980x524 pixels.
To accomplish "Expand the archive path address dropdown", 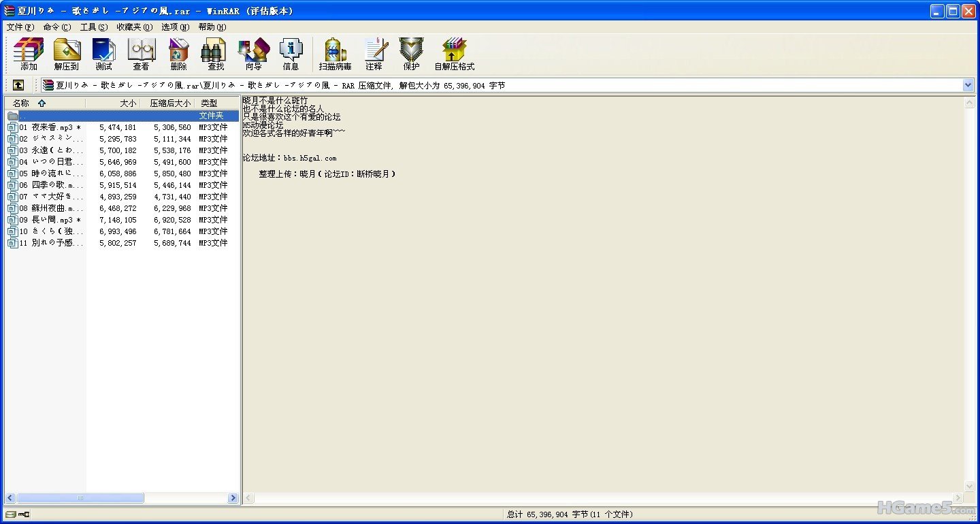I will pyautogui.click(x=968, y=85).
